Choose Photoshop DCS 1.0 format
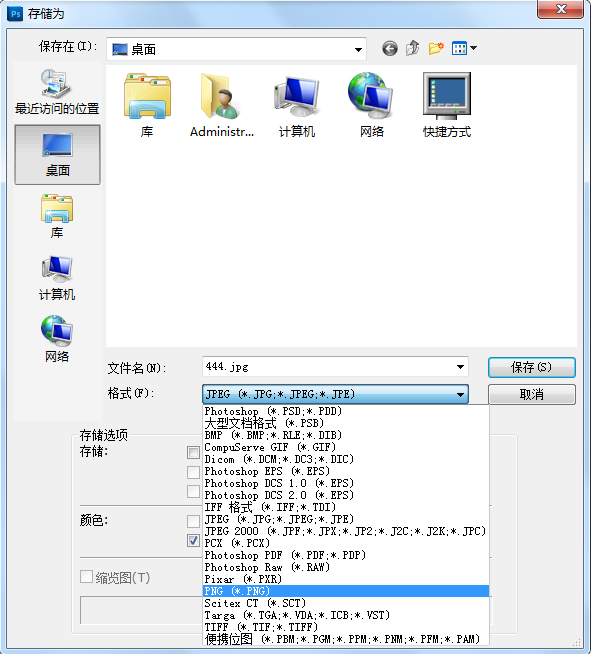The width and height of the screenshot is (592, 654). 346,483
